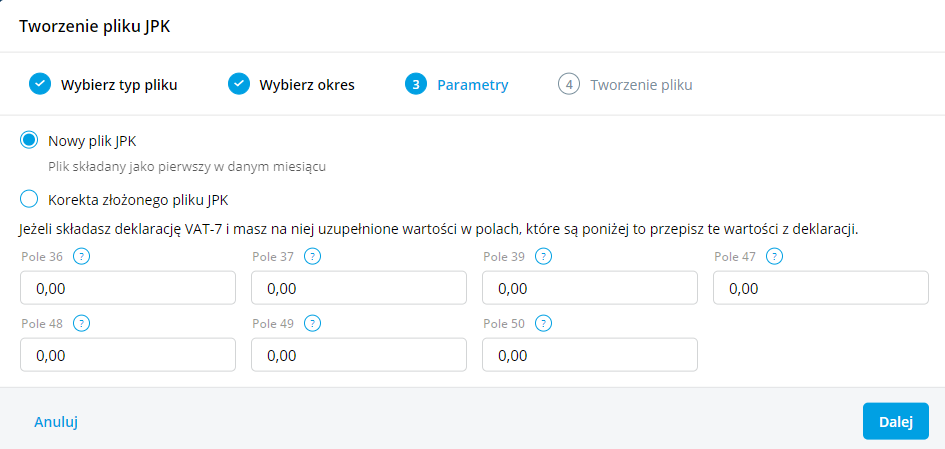Click help icon next to Pole 36
Viewport: 945px width, 449px height.
click(82, 257)
